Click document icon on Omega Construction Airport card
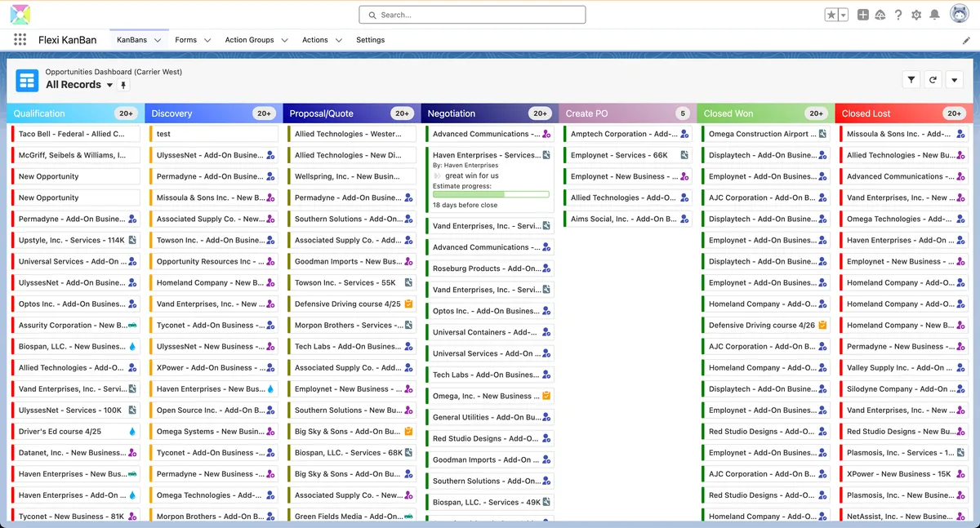This screenshot has width=980, height=528. point(822,134)
